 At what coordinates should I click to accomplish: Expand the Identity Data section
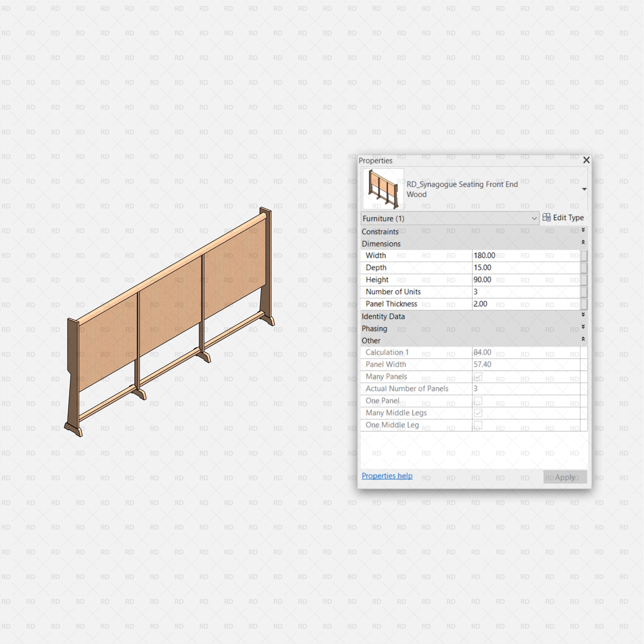click(583, 315)
